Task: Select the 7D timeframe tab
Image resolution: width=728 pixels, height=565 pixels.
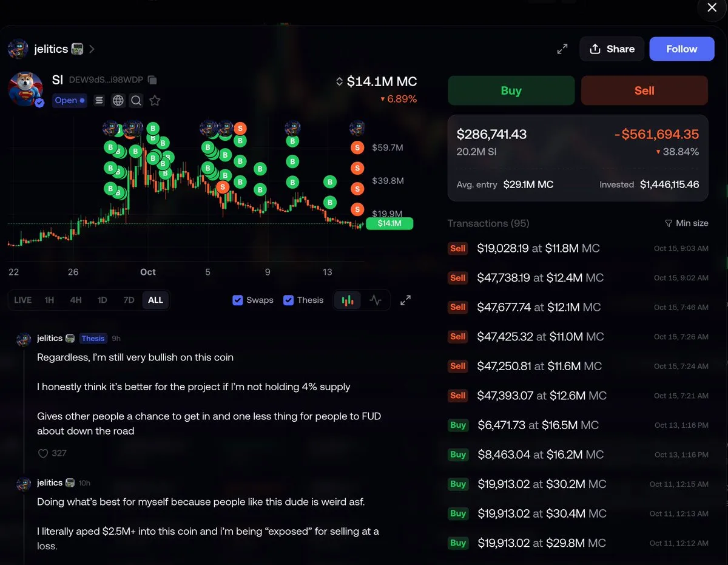Action: [129, 300]
